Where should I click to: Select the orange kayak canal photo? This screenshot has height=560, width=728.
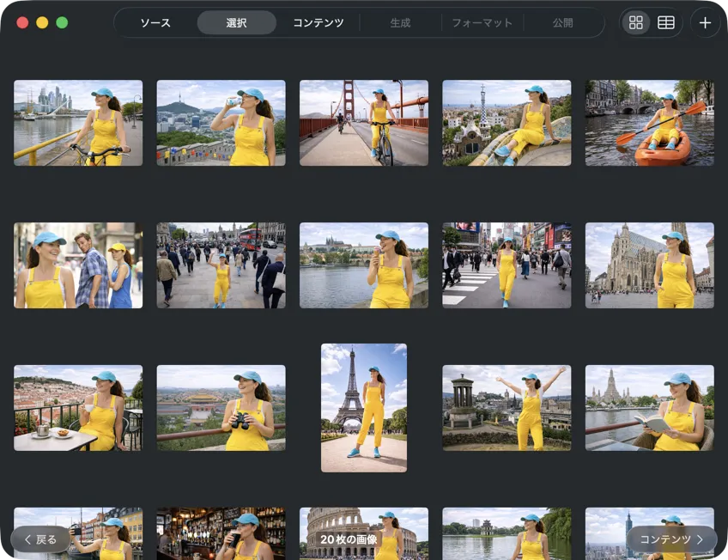click(650, 122)
